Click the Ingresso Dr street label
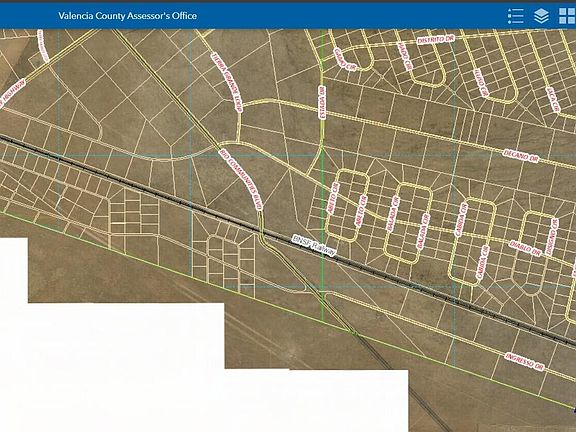Viewport: 576px width, 432px height. [524, 361]
